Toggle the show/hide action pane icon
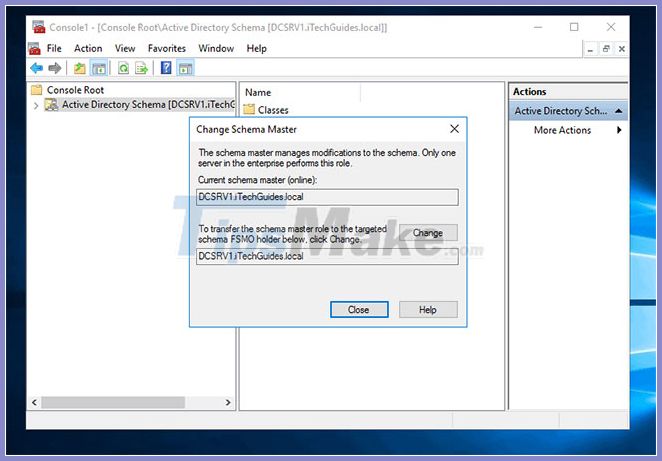Image resolution: width=662 pixels, height=461 pixels. [x=186, y=68]
